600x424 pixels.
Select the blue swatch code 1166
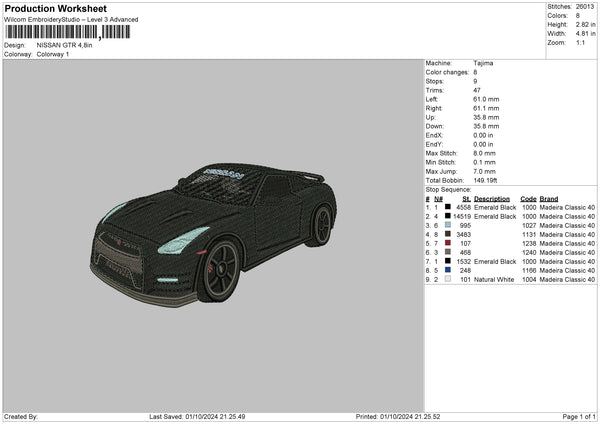pos(447,270)
